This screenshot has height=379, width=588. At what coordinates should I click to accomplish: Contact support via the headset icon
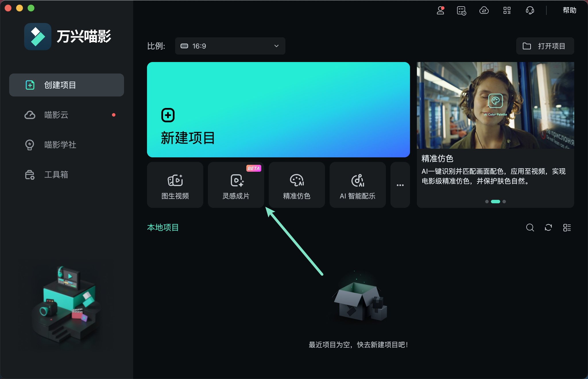[x=529, y=11]
